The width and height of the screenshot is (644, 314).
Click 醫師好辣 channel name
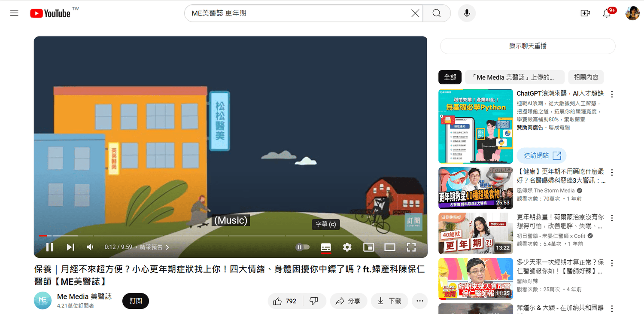coord(527,281)
